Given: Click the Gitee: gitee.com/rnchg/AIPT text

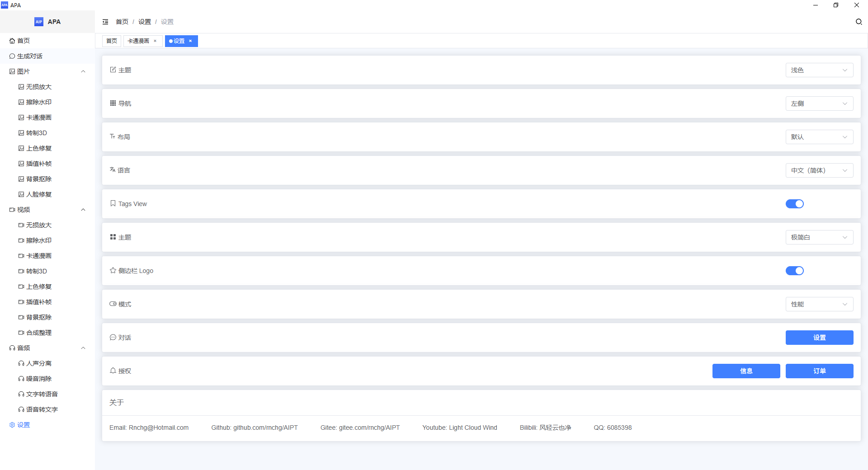Looking at the screenshot, I should pos(360,428).
